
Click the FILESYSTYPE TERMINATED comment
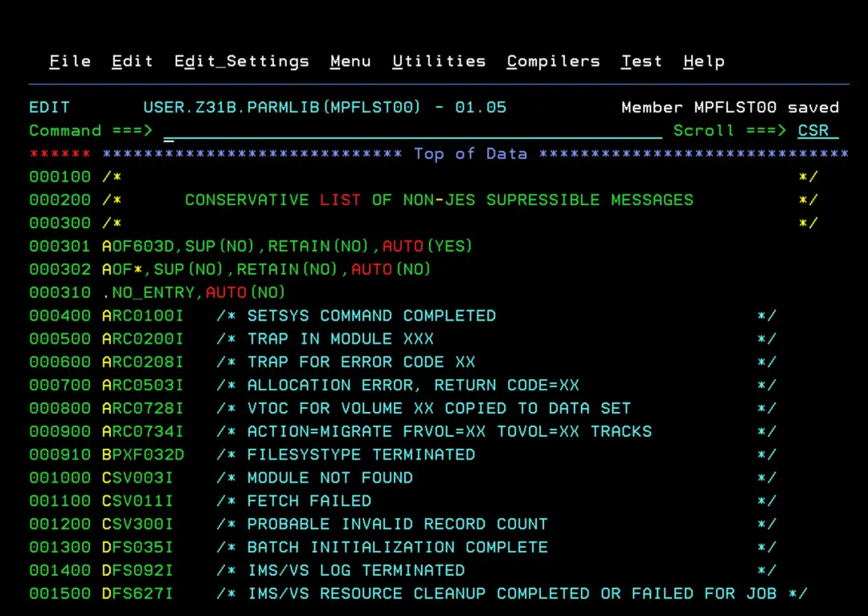click(x=361, y=455)
